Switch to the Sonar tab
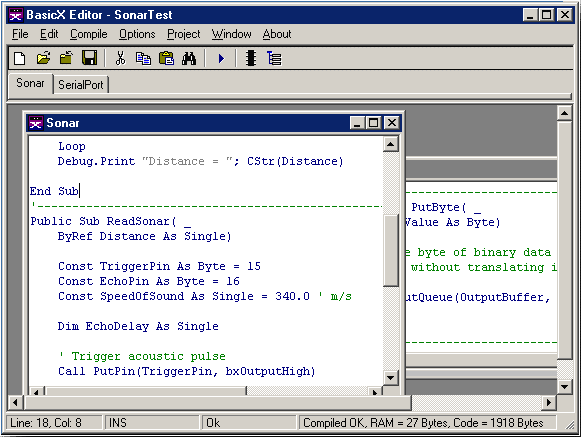 30,83
